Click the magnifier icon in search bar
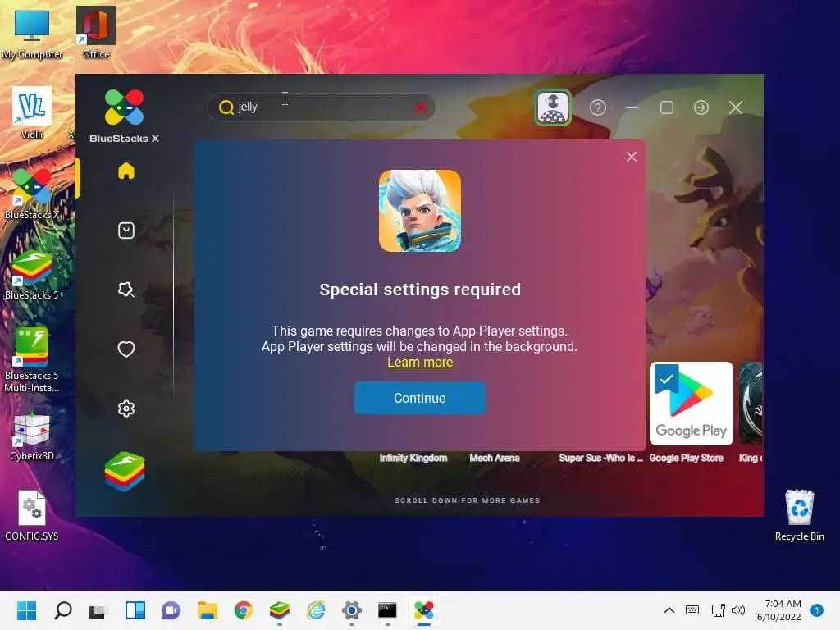Screen dimensions: 840x630 pos(226,107)
